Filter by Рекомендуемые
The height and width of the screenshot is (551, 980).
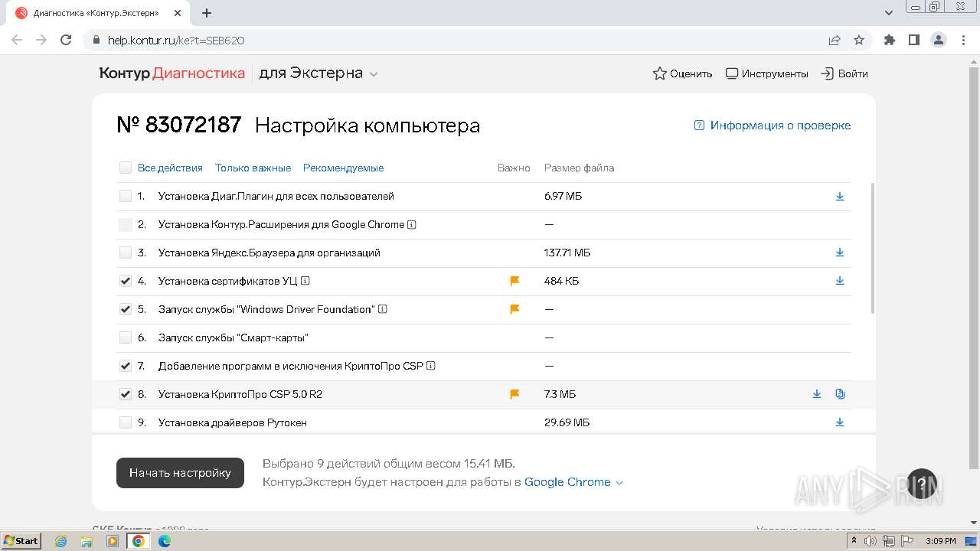tap(343, 168)
